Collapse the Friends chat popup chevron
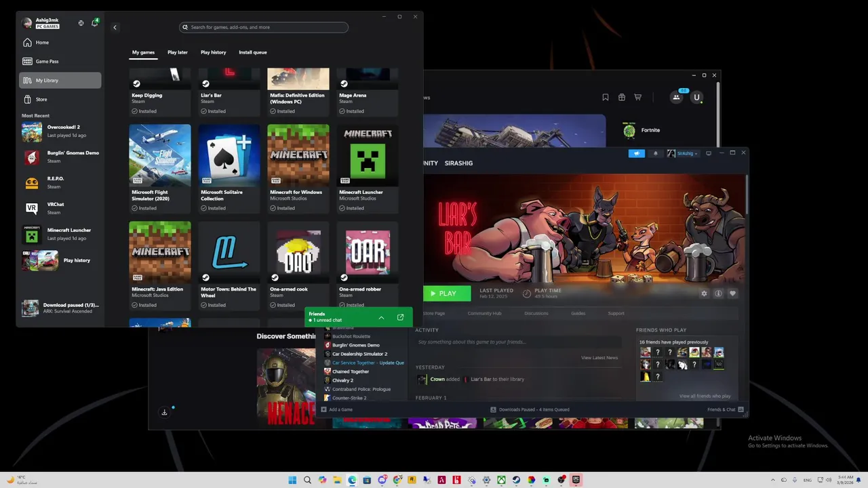The height and width of the screenshot is (488, 868). pos(381,317)
